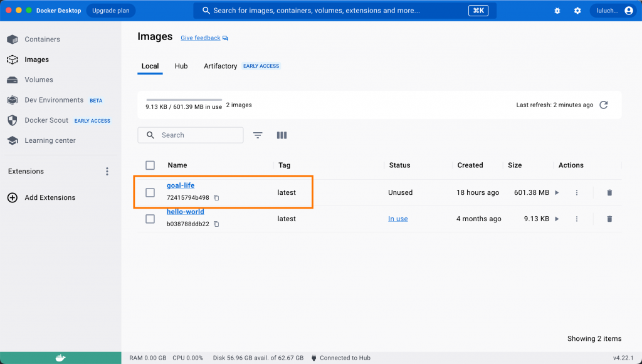This screenshot has width=642, height=364.
Task: Click the CPU 0.00% status entry
Action: (x=188, y=358)
